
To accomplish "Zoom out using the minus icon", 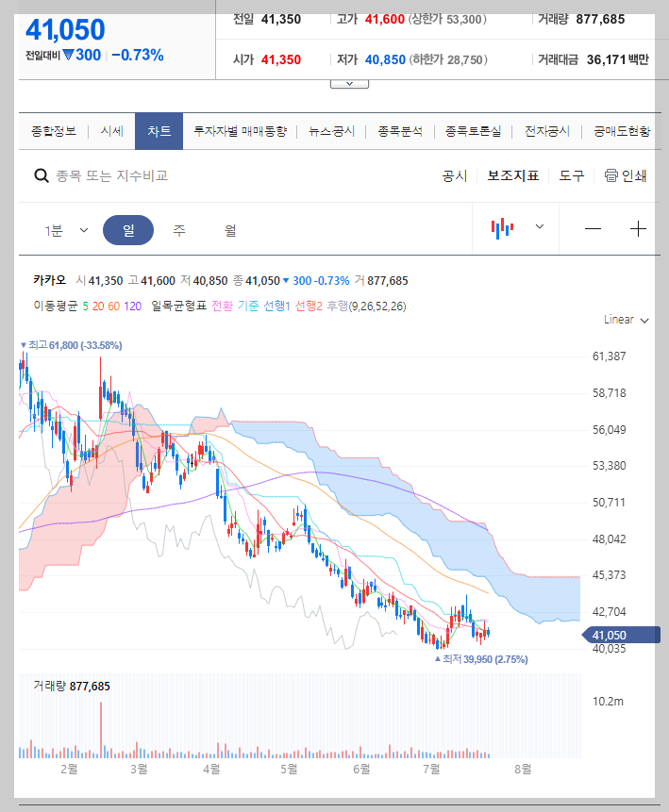I will [591, 228].
